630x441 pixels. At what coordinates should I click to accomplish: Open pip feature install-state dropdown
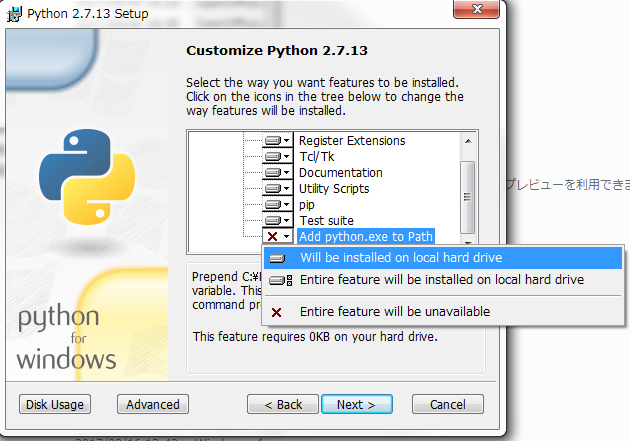[x=277, y=205]
